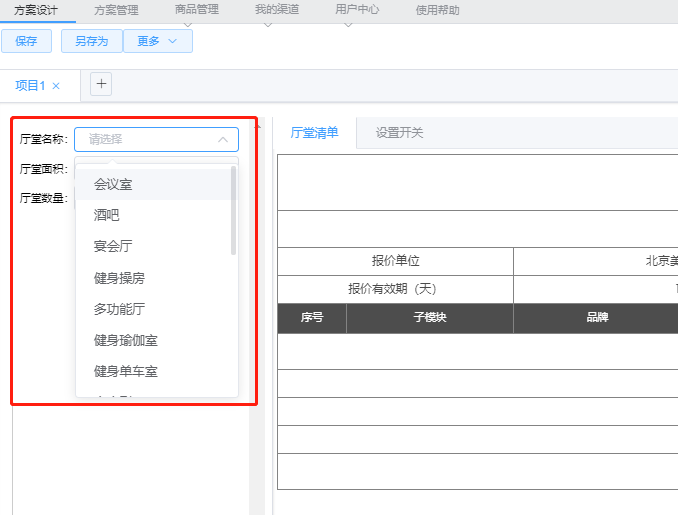Select 健身瑜伽室 option
This screenshot has width=678, height=515.
point(125,340)
